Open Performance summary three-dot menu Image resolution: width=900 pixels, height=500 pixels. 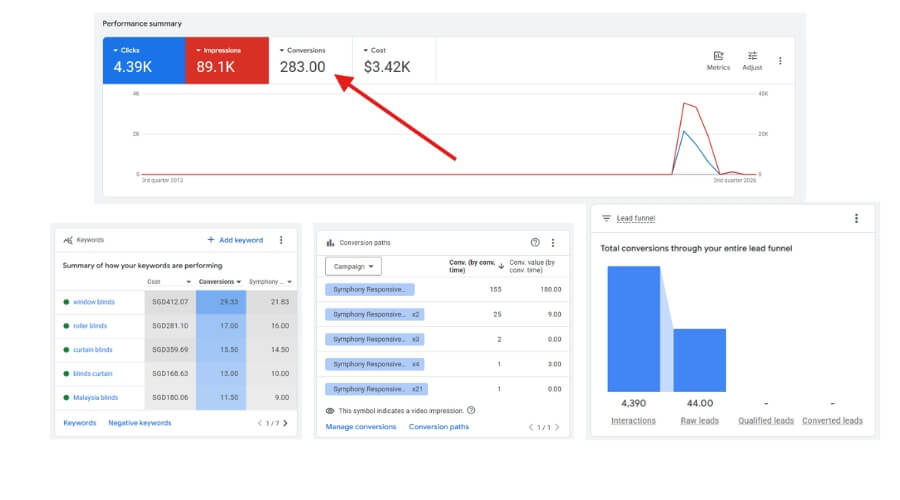[x=779, y=60]
